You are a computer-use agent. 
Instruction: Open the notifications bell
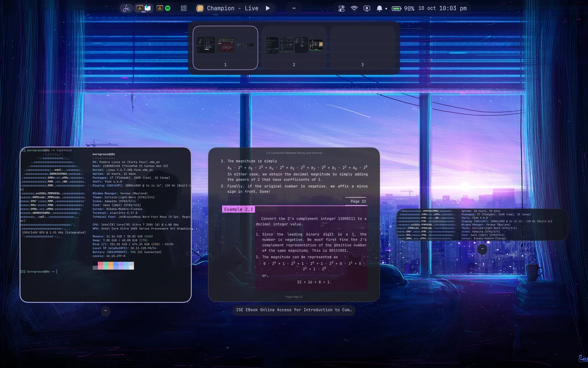pos(379,8)
